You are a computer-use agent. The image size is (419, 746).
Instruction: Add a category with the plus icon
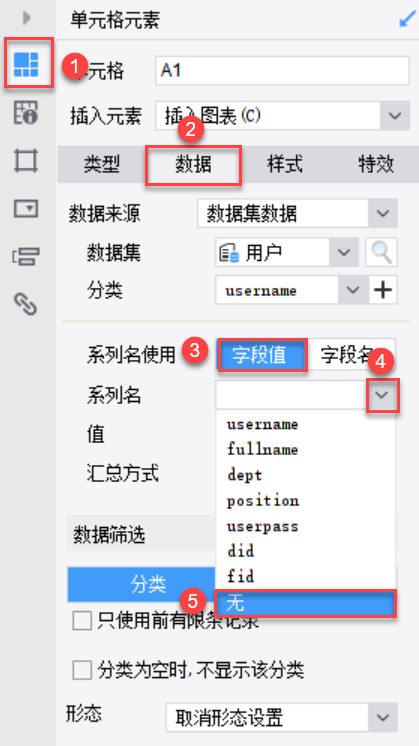[383, 290]
